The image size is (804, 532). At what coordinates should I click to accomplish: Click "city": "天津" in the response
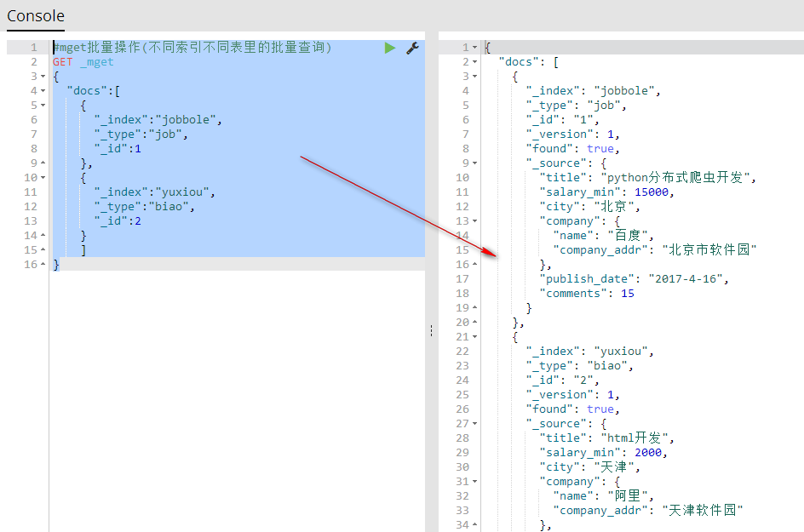pyautogui.click(x=589, y=467)
